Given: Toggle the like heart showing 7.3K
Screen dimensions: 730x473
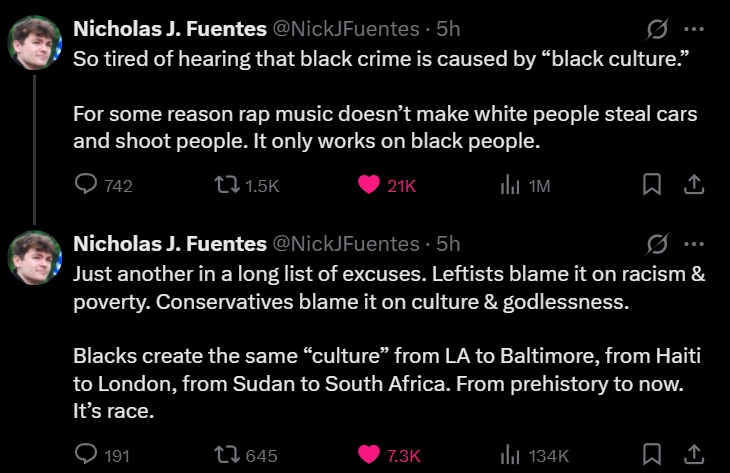Looking at the screenshot, I should click(x=369, y=455).
